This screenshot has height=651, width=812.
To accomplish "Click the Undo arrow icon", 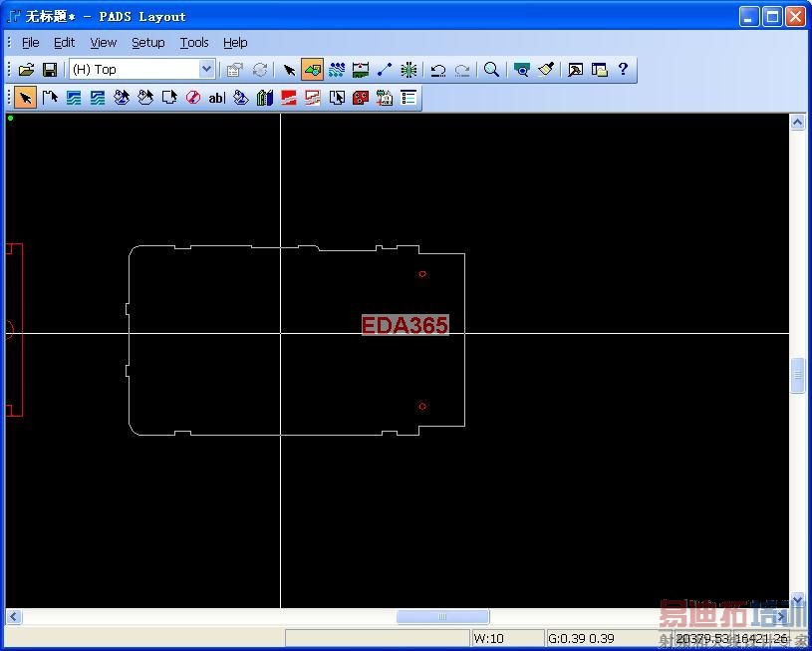I will pos(438,70).
